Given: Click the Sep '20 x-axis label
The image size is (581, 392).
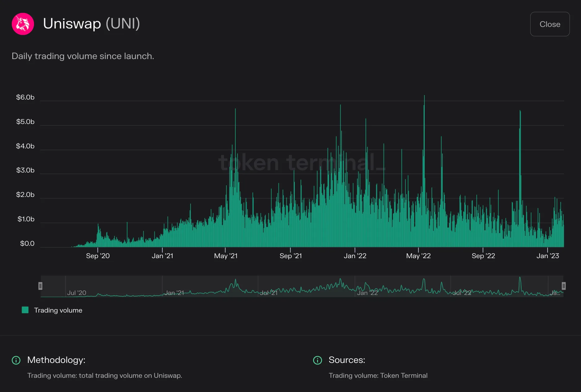Looking at the screenshot, I should point(98,256).
